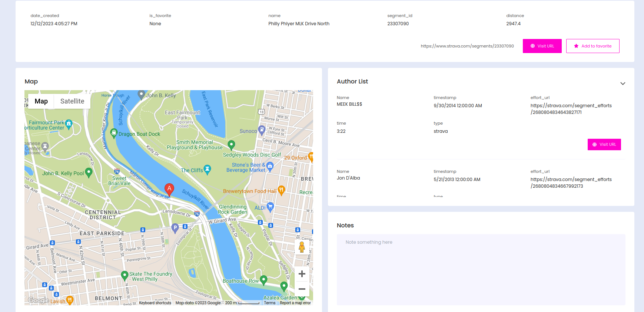Select the ALDI shopping cart pin

coord(270,207)
